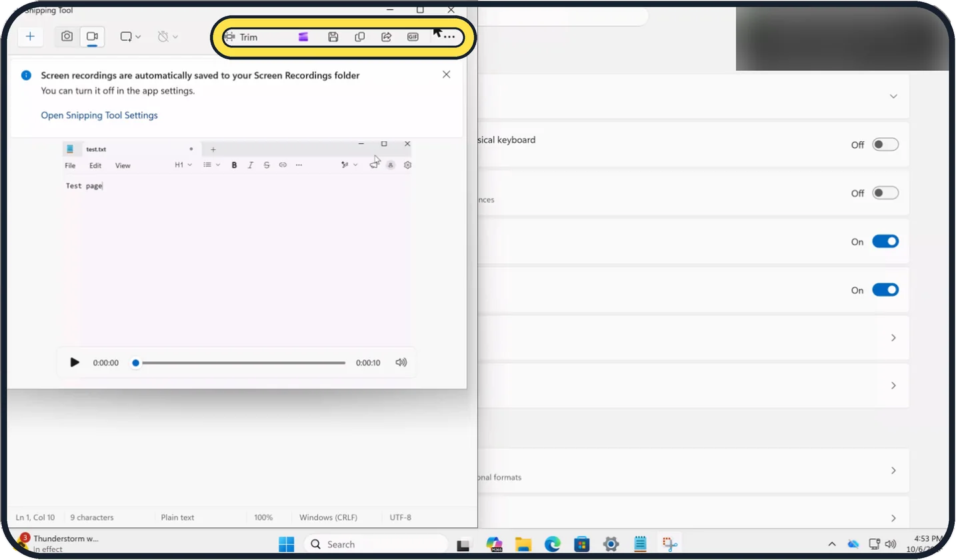
Task: Click the 0:00:10 duration label
Action: click(368, 363)
